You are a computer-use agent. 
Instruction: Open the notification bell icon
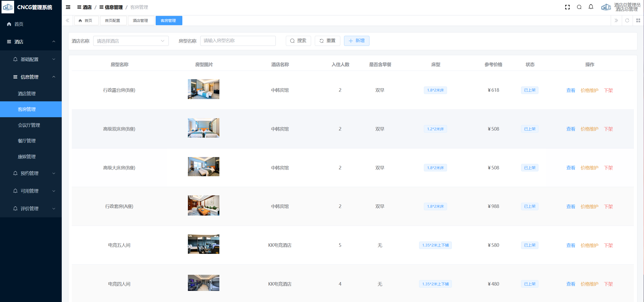click(x=591, y=7)
